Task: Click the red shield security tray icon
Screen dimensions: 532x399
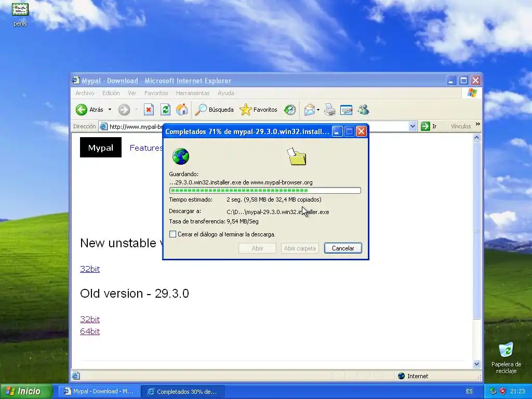Action: (502, 391)
